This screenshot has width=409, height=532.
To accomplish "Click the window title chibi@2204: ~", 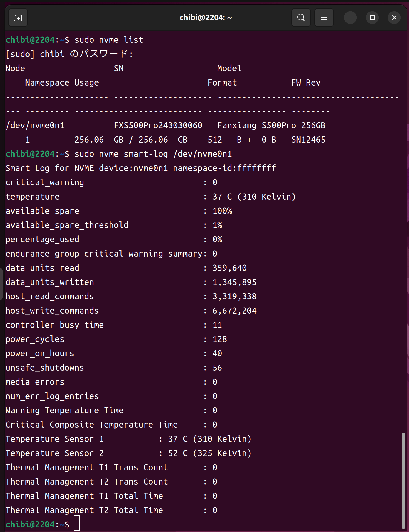I will tap(205, 18).
